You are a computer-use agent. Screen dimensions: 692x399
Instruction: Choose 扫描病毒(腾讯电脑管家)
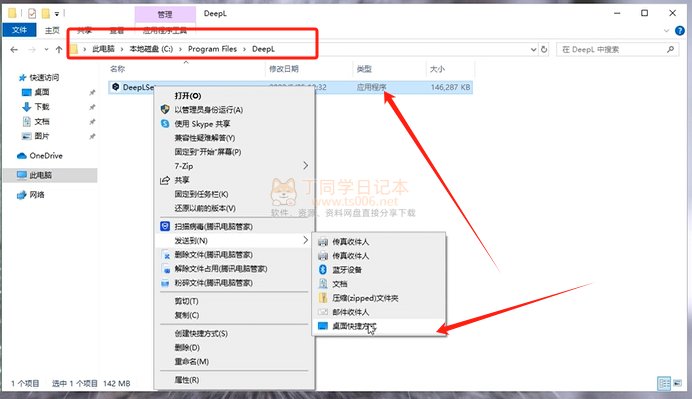click(234, 227)
